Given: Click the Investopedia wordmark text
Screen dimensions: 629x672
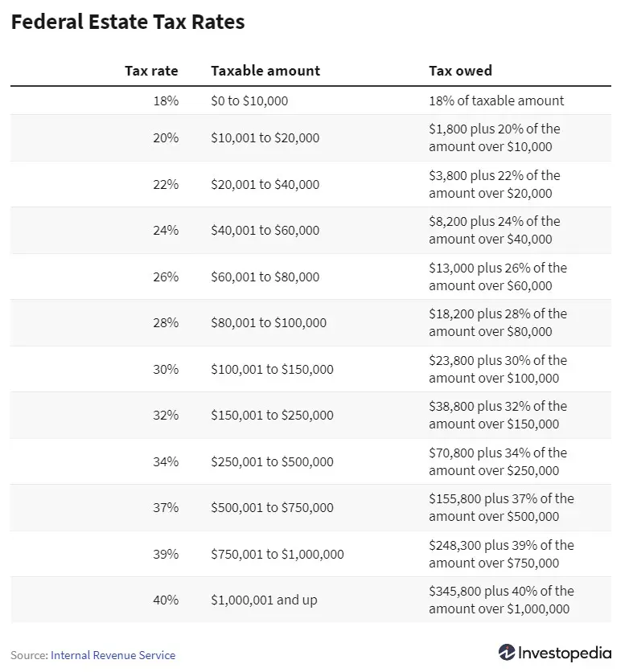Looking at the screenshot, I should tap(565, 653).
